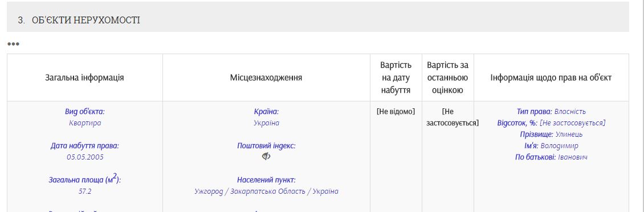Click the Квартира object type value

(84, 123)
